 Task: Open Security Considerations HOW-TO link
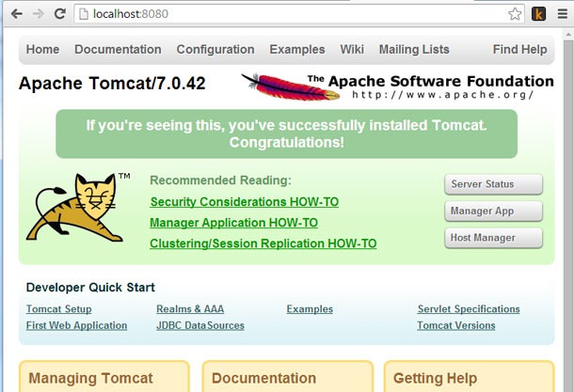245,202
